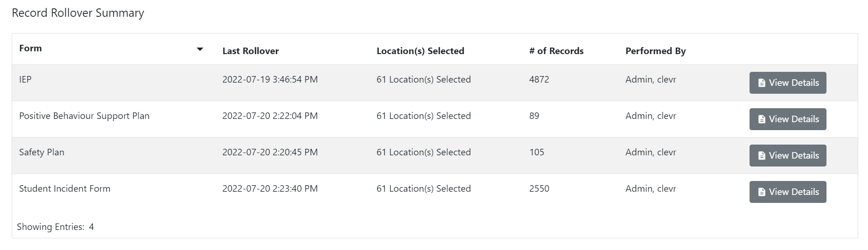Screen dimensions: 868x250
Task: Open View Details for the IEP rollover
Action: pos(788,83)
